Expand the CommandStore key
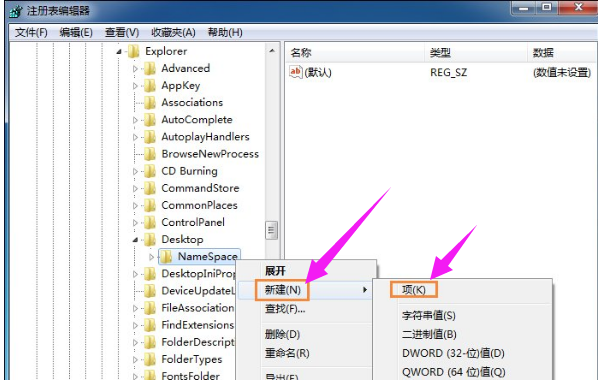 [135, 188]
